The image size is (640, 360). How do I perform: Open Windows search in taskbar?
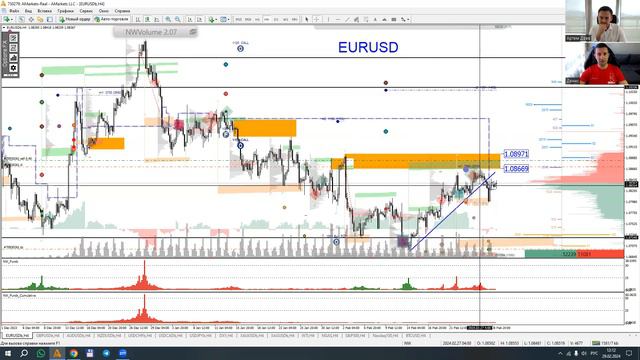[24, 353]
